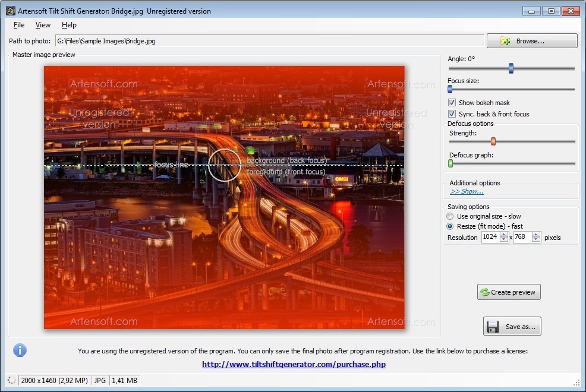Click the Browse... button
Image resolution: width=586 pixels, height=392 pixels.
click(x=532, y=40)
